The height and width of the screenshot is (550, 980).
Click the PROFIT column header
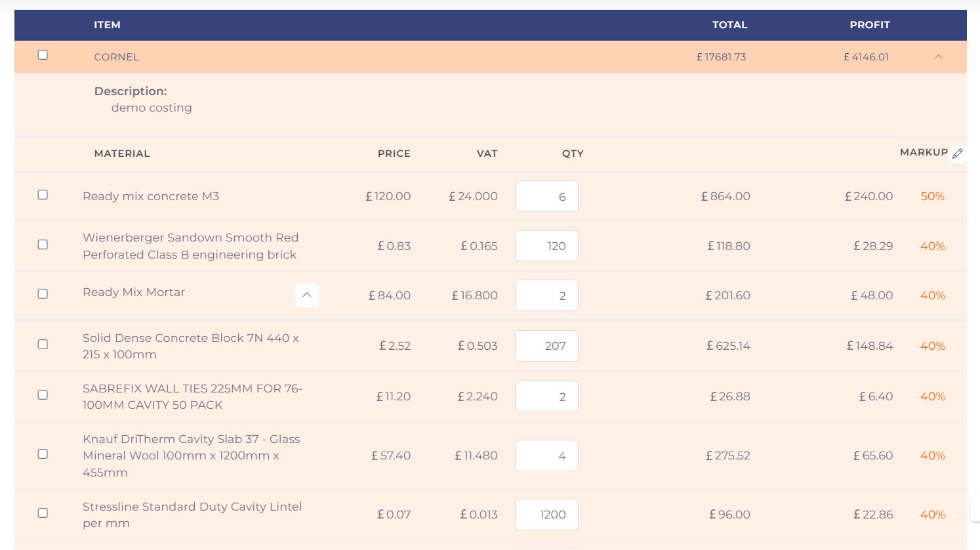pyautogui.click(x=869, y=25)
